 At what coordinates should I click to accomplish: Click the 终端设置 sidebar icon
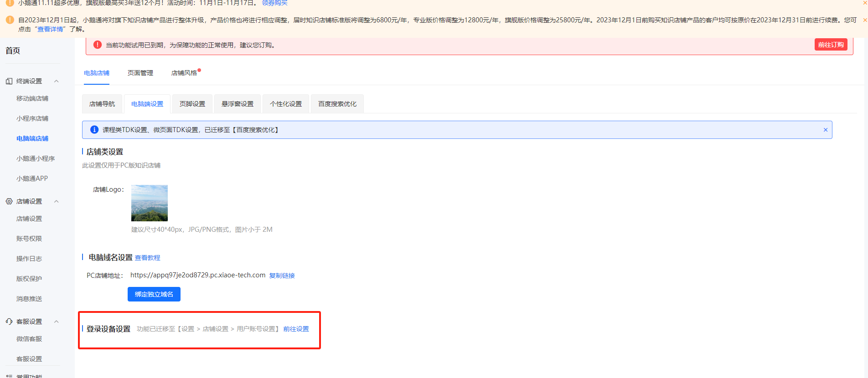tap(9, 81)
